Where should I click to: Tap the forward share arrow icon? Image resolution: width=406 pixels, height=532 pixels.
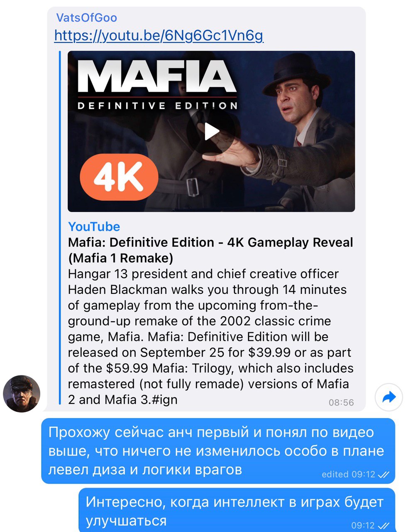[x=389, y=398]
